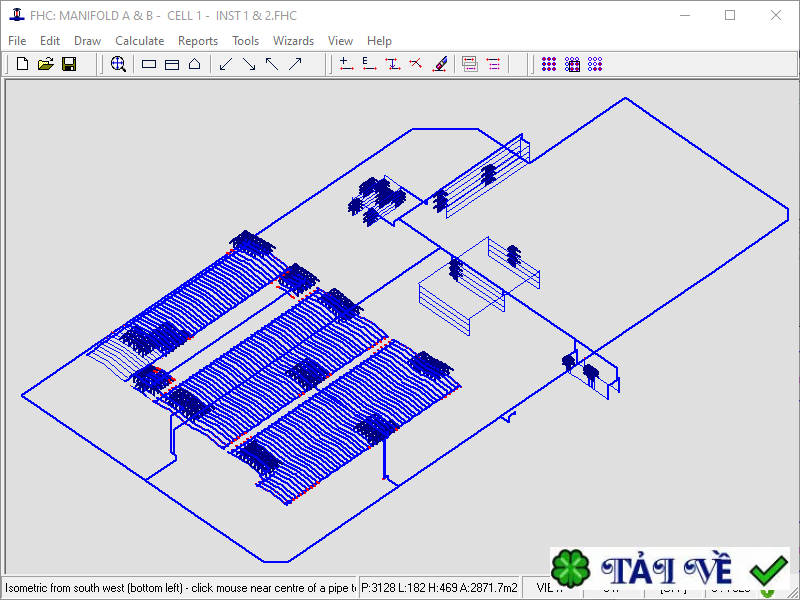This screenshot has height=600, width=800.
Task: Select the isometric view north-east arrow
Action: [295, 64]
